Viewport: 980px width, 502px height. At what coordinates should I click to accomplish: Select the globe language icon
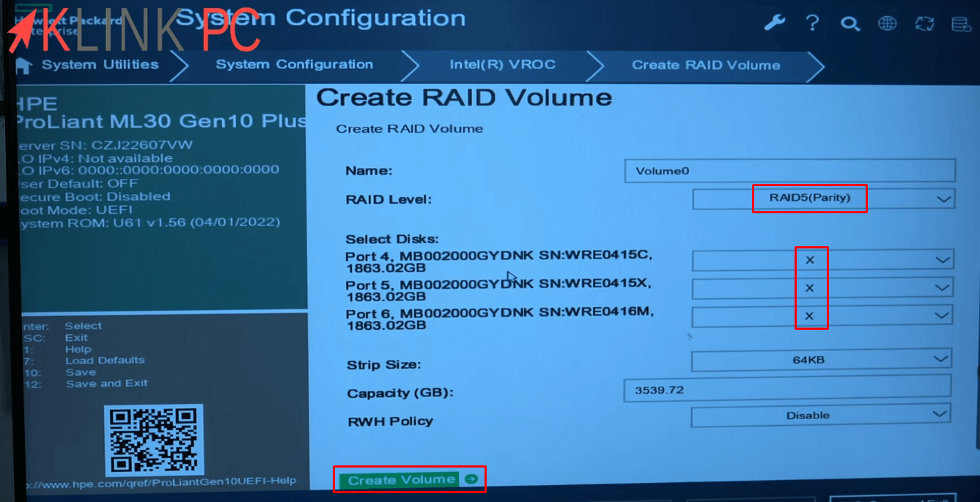pyautogui.click(x=888, y=23)
